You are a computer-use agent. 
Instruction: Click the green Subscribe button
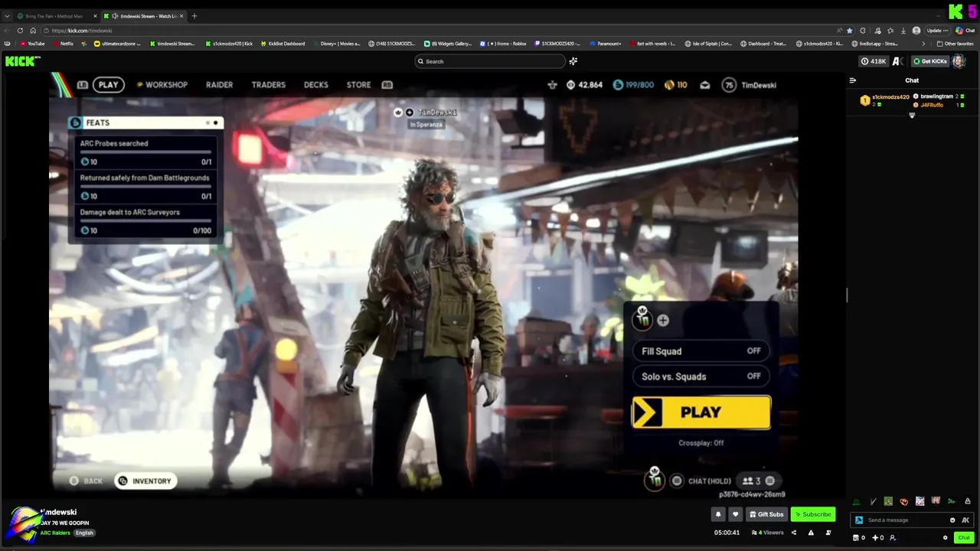tap(812, 514)
